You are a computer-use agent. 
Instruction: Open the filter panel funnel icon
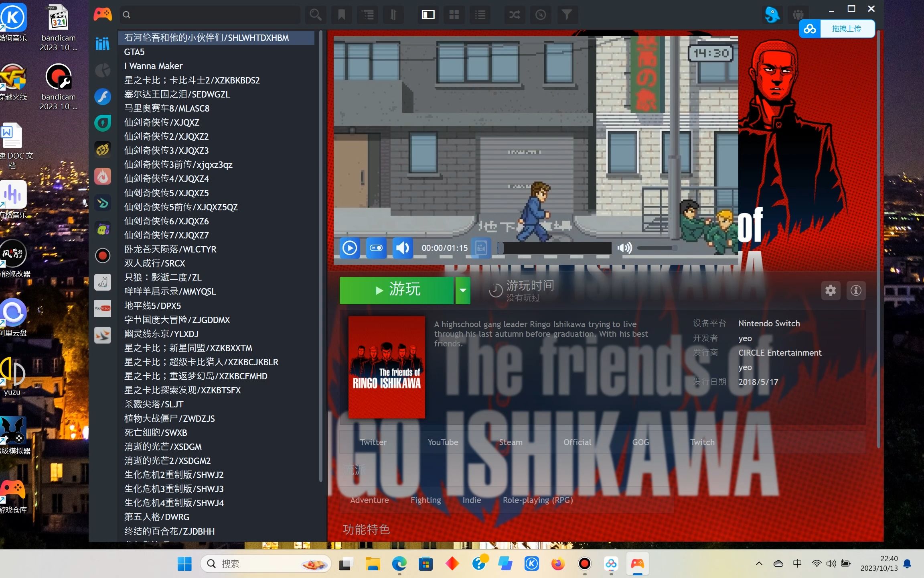566,15
